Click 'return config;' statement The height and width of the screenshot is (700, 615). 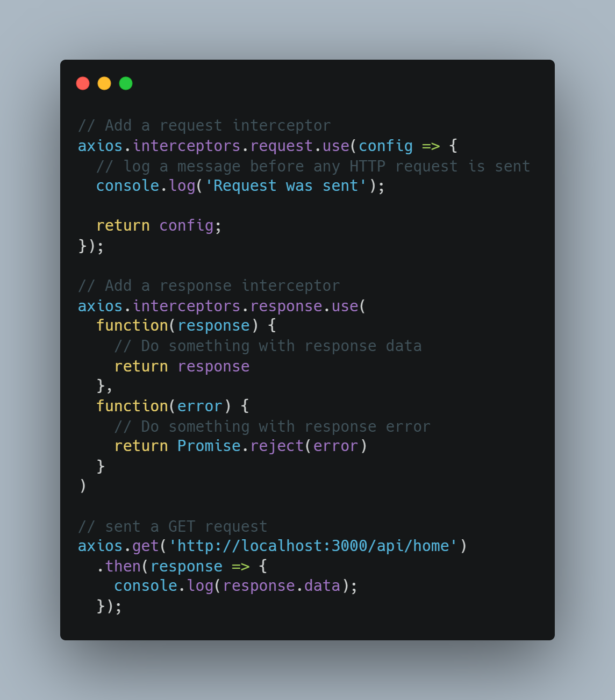[159, 226]
